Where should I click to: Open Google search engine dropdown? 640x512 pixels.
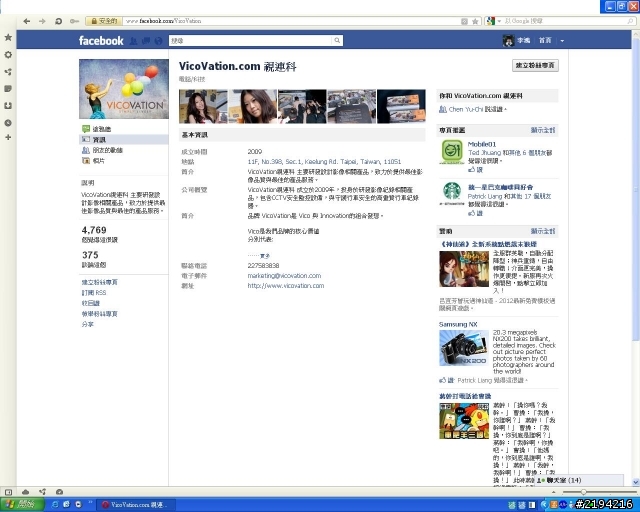point(499,21)
